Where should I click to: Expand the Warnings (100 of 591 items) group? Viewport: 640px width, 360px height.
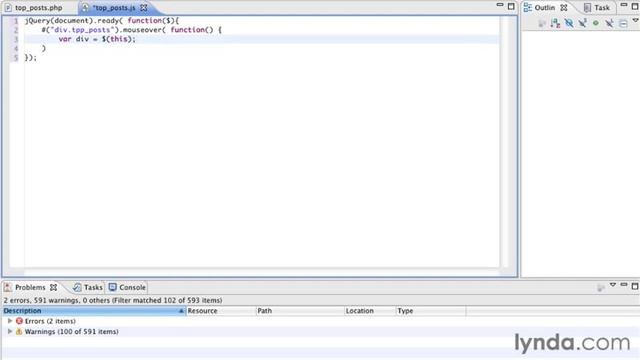click(10, 331)
